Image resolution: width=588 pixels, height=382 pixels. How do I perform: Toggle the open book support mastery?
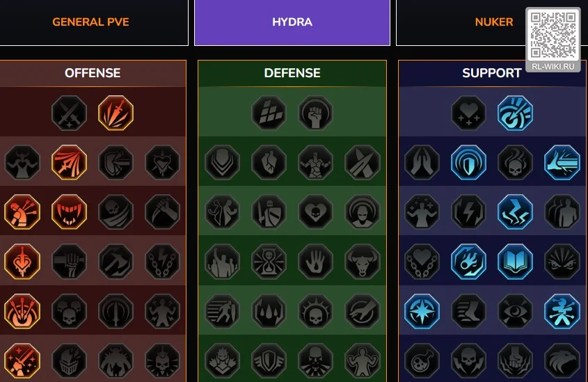pos(515,262)
